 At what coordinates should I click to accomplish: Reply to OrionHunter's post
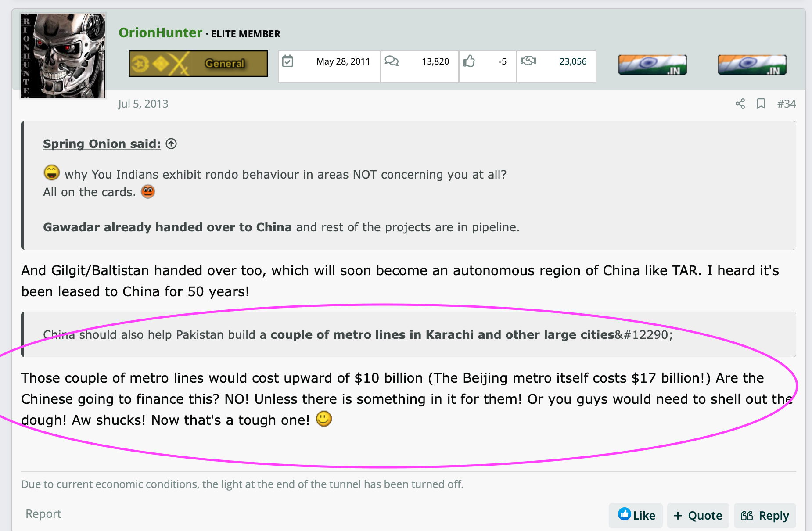[765, 515]
